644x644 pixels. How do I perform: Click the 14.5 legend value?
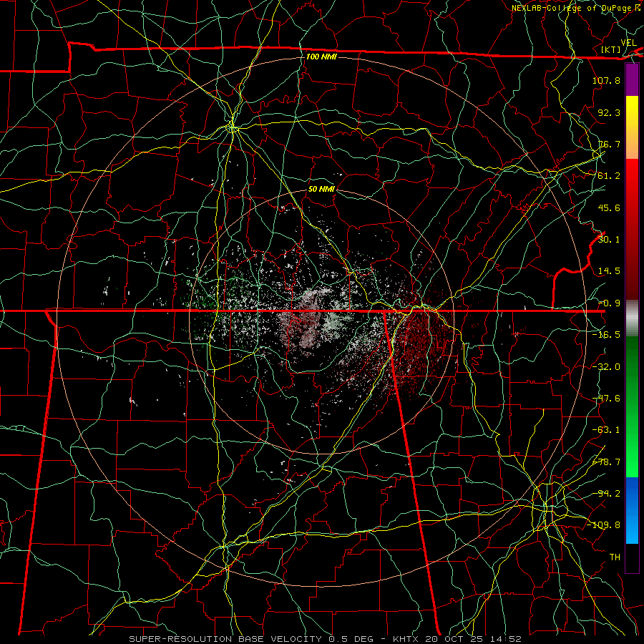[x=609, y=271]
